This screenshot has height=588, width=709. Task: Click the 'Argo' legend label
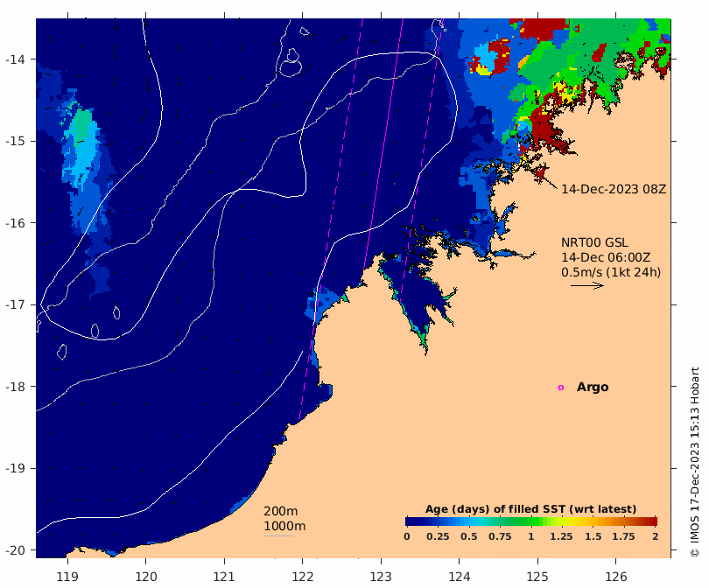click(x=593, y=388)
